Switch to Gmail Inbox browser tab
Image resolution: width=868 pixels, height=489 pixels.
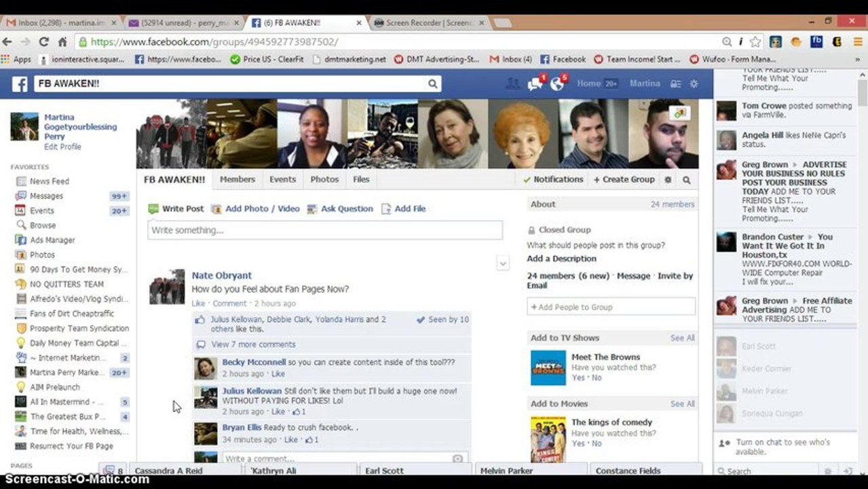pyautogui.click(x=61, y=22)
